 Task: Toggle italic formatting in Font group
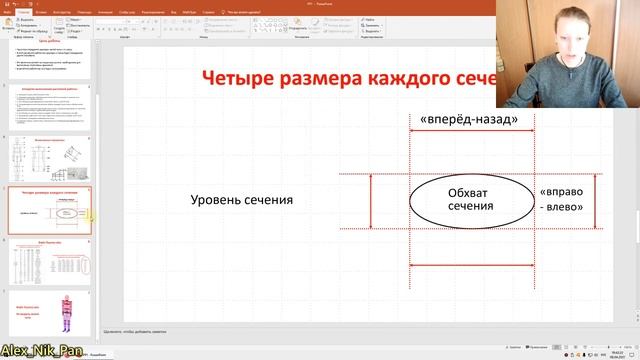tap(104, 29)
